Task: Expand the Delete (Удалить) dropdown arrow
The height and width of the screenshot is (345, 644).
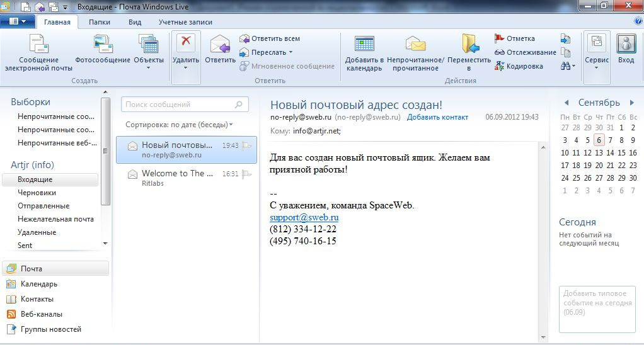Action: coord(186,68)
